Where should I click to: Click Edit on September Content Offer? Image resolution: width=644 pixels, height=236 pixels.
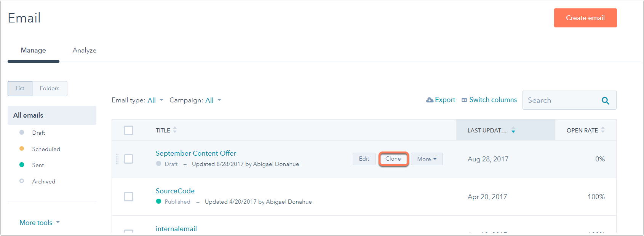click(x=364, y=159)
